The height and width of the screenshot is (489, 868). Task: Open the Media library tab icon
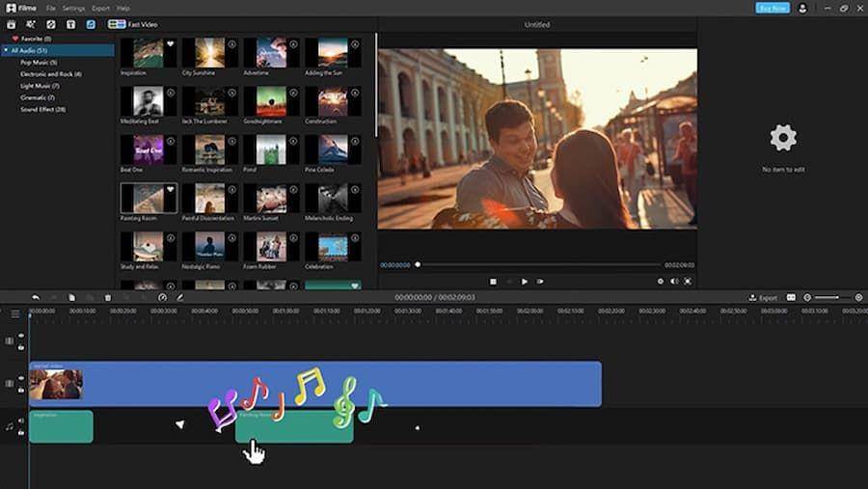tap(11, 24)
